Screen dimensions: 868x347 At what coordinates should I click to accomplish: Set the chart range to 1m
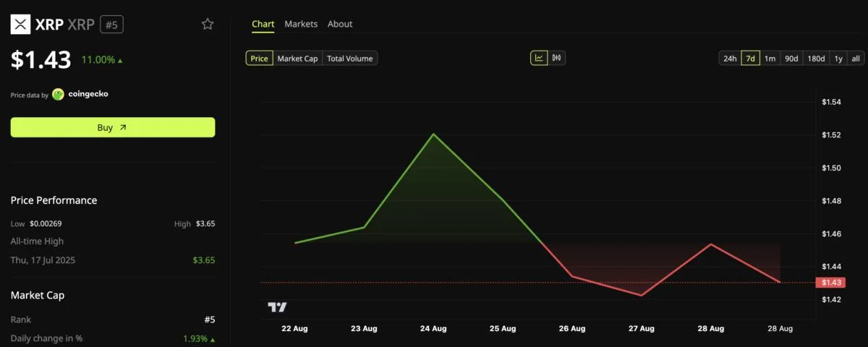click(x=770, y=59)
